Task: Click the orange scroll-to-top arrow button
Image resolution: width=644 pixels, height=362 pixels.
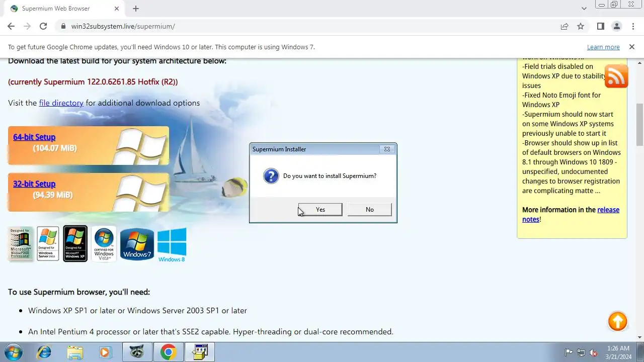Action: [617, 321]
